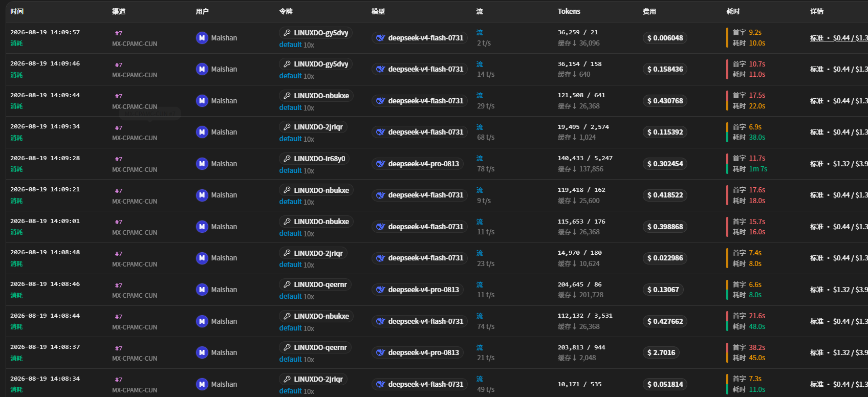Click the deepseek logo in the 14:09:34 row

point(380,132)
